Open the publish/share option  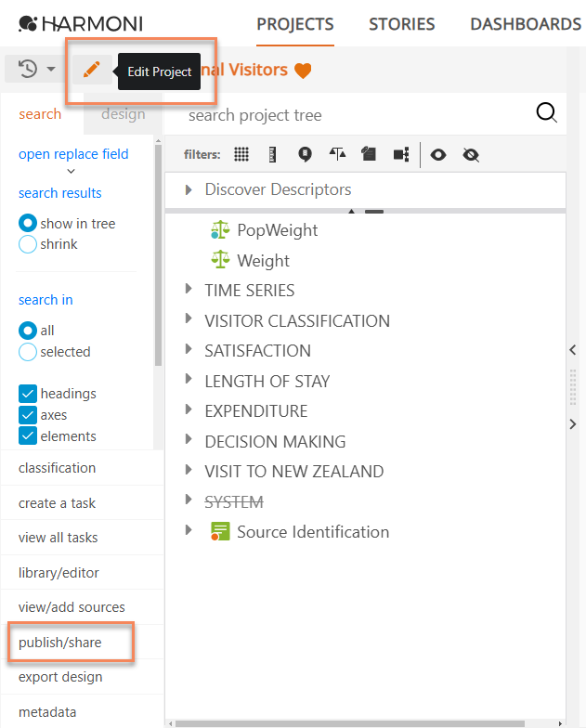coord(60,643)
